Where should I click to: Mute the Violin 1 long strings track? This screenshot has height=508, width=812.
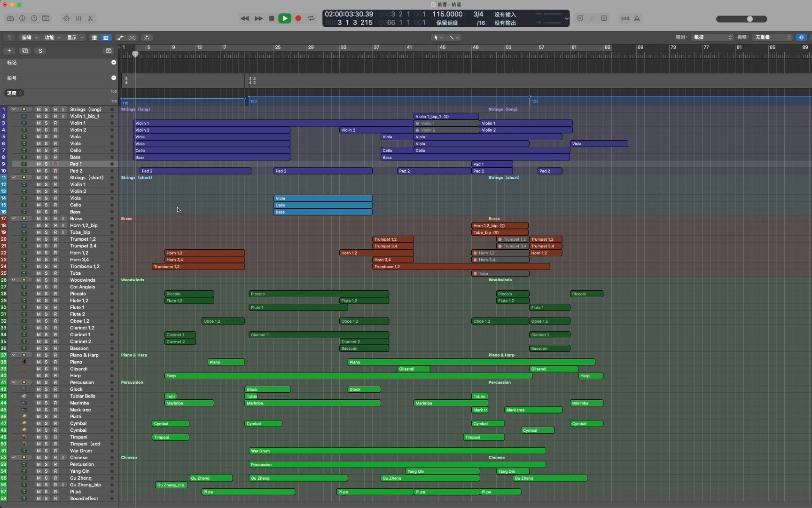[39, 123]
